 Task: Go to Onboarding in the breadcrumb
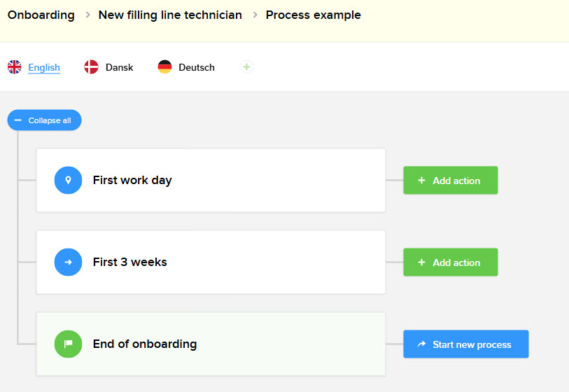tap(41, 15)
